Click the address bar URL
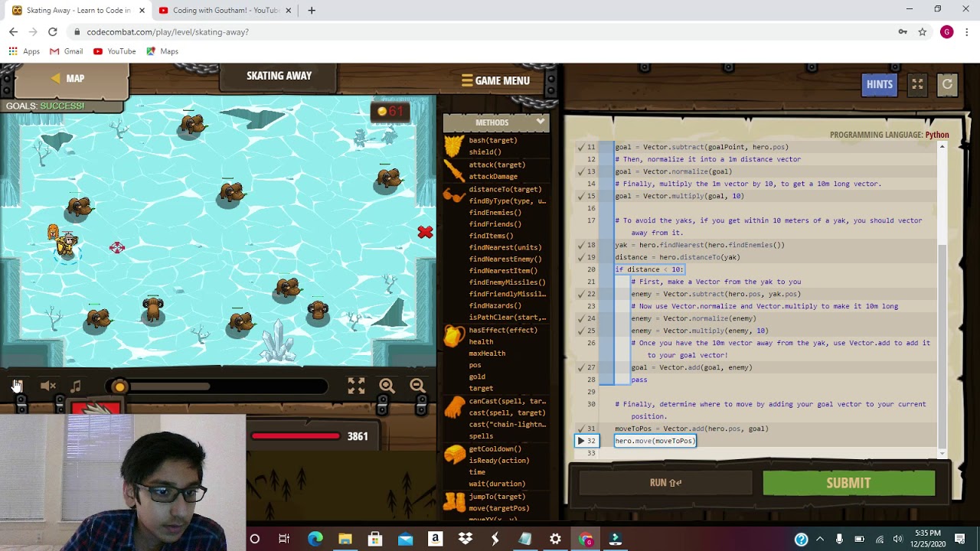 click(168, 32)
